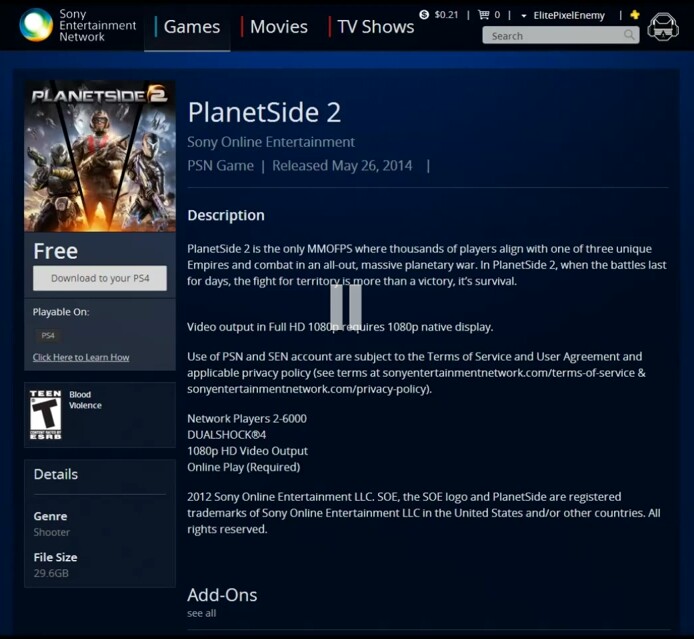This screenshot has width=694, height=639.
Task: Open the Games tab
Action: 192,27
